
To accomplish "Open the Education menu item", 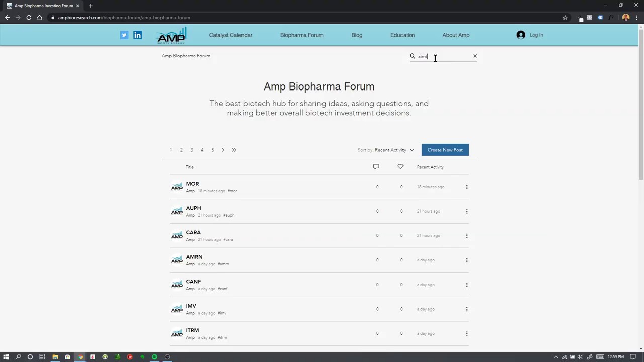I will point(403,35).
